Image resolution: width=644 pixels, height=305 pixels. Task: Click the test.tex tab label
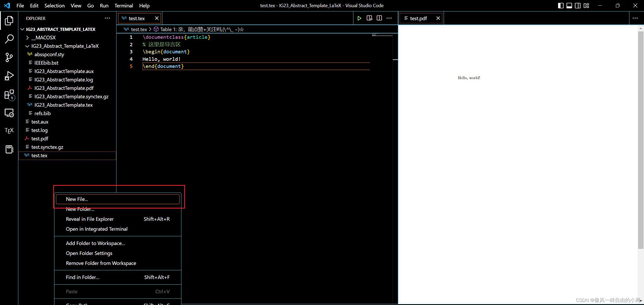[x=137, y=18]
